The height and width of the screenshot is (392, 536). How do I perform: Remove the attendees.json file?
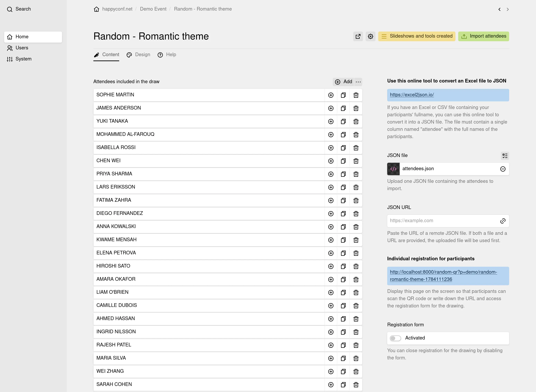(x=503, y=169)
